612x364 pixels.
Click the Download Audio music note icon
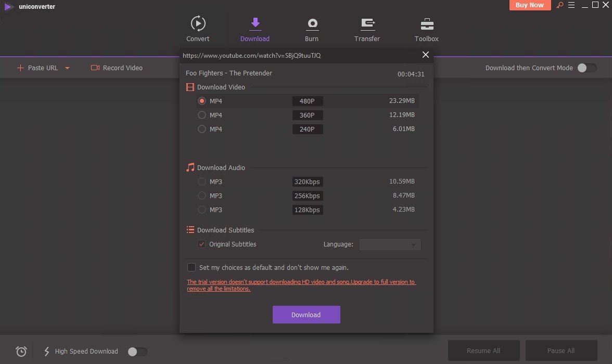click(x=190, y=168)
